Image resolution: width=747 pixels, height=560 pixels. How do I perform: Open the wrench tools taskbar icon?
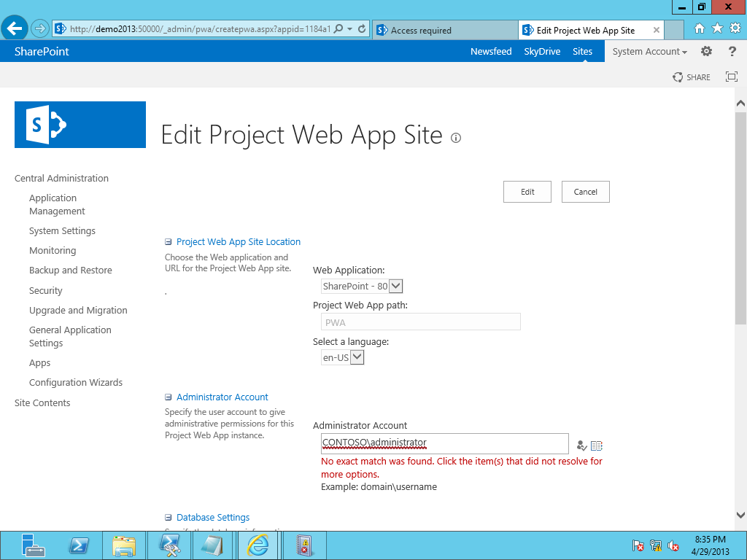point(169,545)
